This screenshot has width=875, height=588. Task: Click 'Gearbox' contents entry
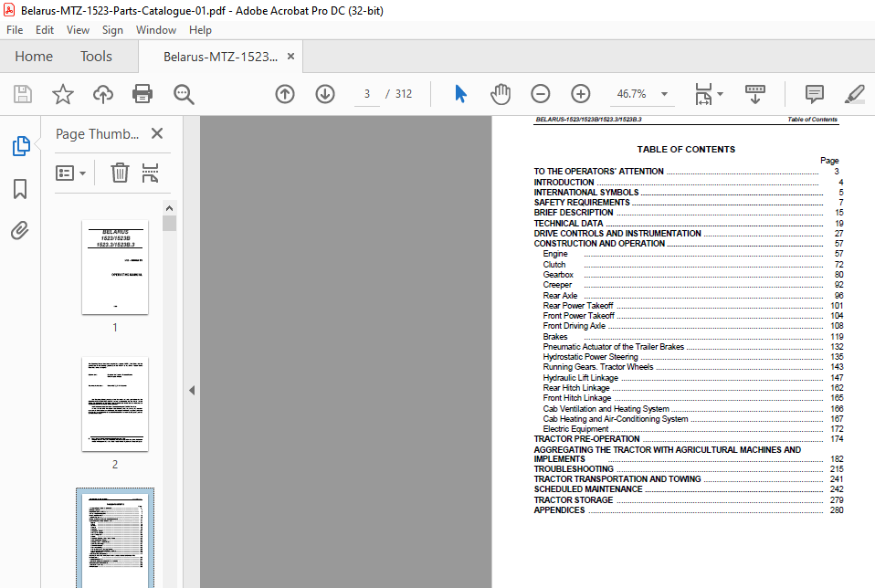click(x=558, y=275)
